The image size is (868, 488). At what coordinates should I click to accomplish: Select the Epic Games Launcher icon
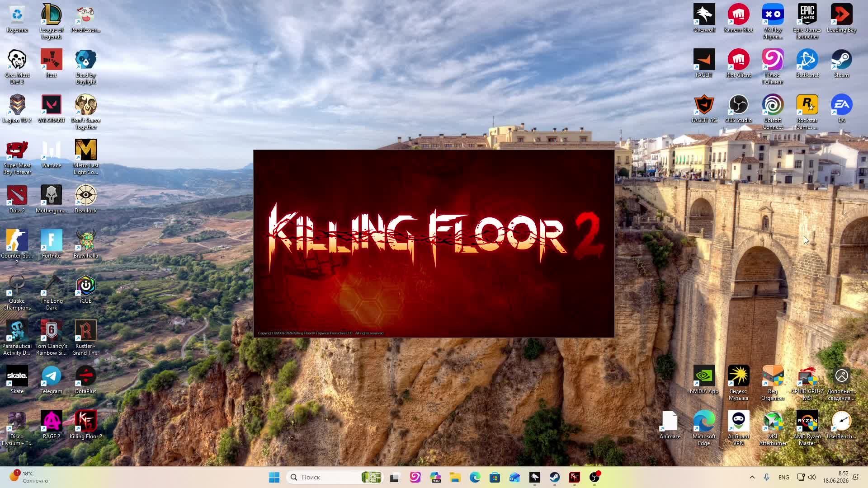[807, 21]
